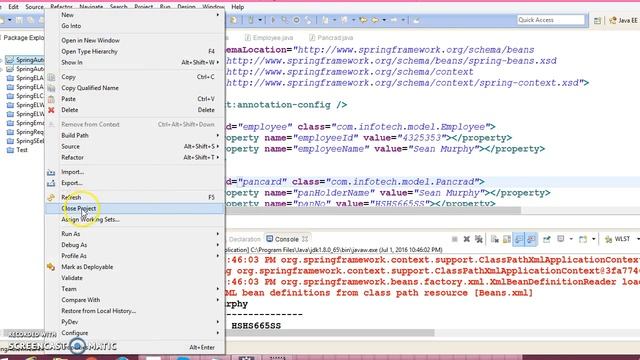Viewport: 640px width, 360px height.
Task: Terminate the running console process
Action: pyautogui.click(x=454, y=239)
